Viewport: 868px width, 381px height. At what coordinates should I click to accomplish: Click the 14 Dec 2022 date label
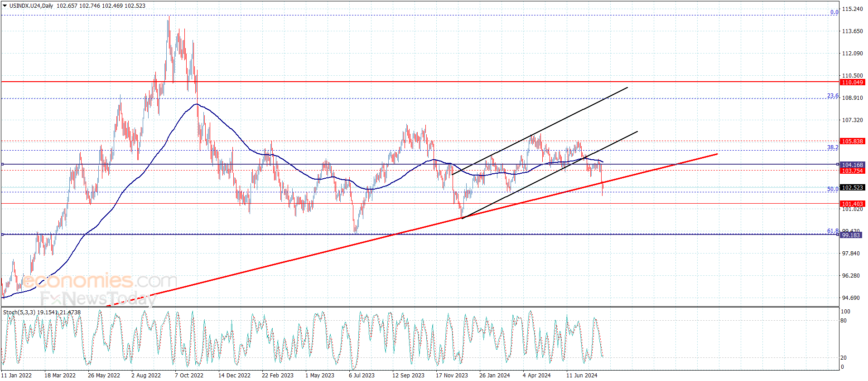[234, 375]
